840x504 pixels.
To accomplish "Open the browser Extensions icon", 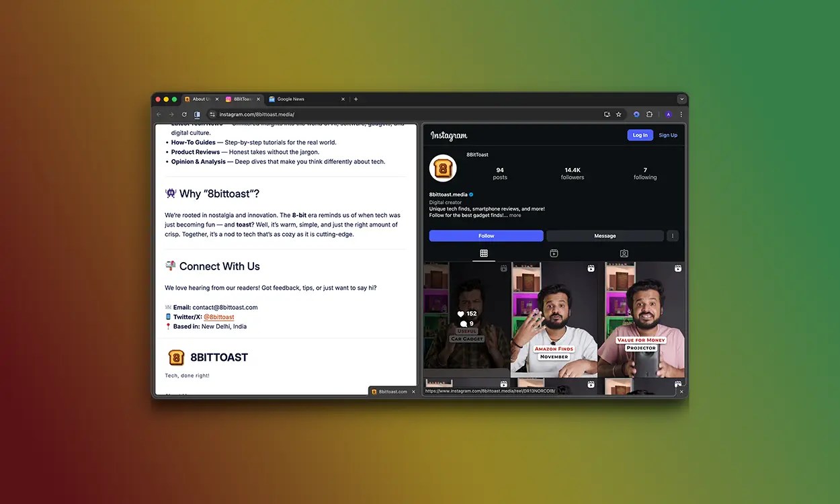I will point(649,114).
